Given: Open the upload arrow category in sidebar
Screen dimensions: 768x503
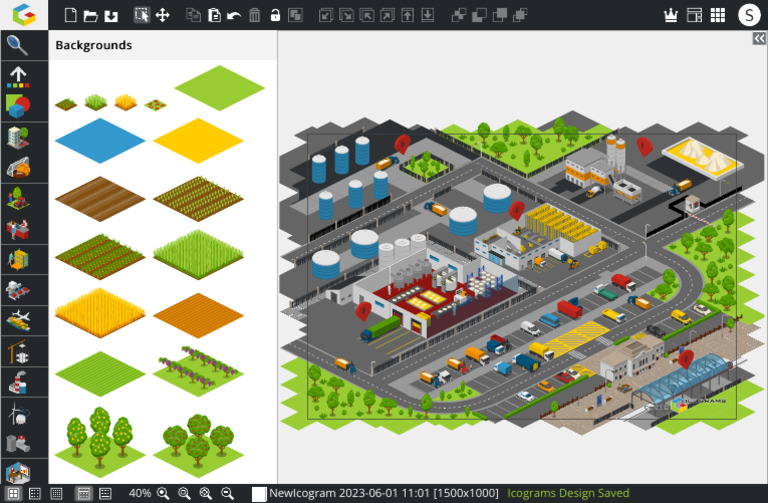Looking at the screenshot, I should pos(17,75).
